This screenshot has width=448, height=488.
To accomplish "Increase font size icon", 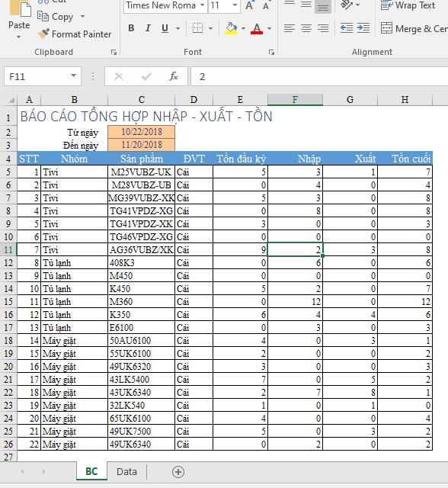I will coord(249,5).
